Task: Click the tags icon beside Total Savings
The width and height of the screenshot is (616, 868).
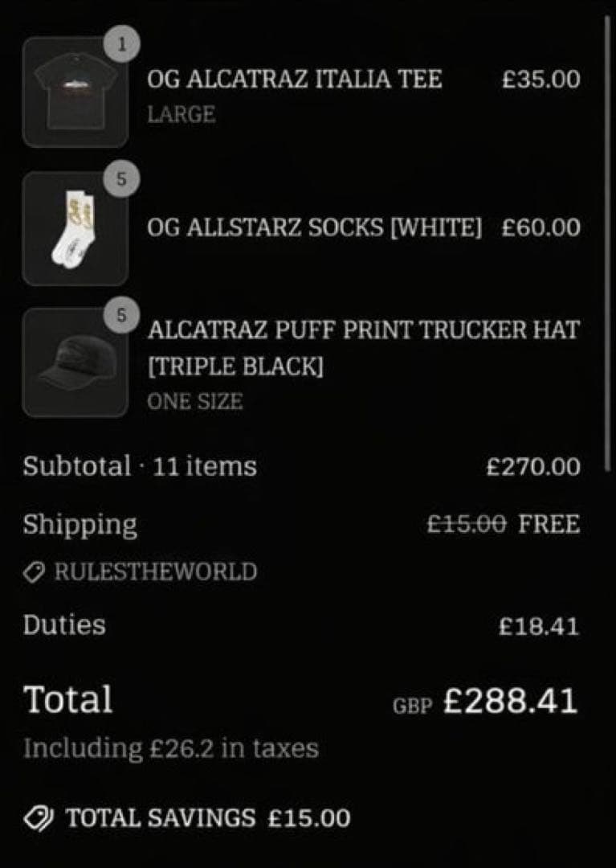Action: (x=38, y=818)
